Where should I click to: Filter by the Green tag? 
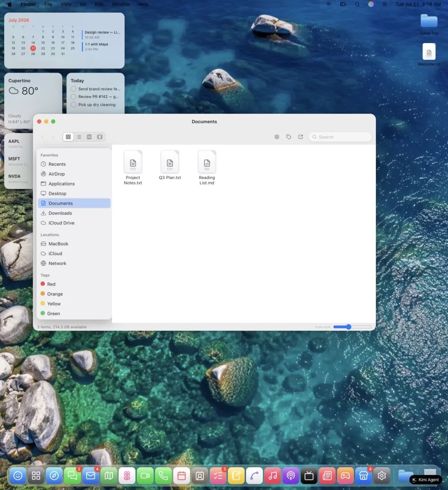click(x=74, y=313)
